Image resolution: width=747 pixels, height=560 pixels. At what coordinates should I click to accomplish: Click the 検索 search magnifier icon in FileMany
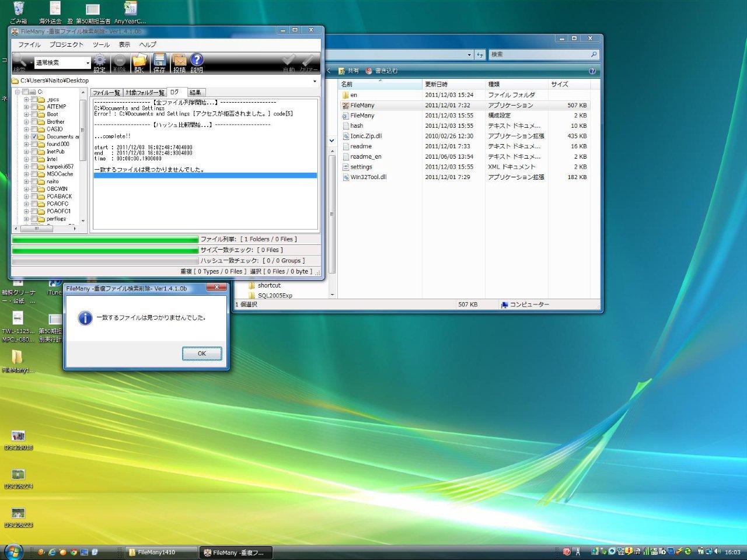coord(20,62)
